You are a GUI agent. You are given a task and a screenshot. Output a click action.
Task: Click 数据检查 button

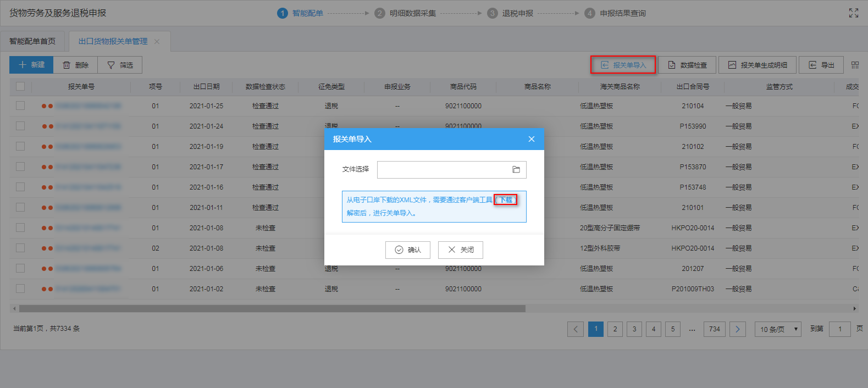[x=687, y=65]
